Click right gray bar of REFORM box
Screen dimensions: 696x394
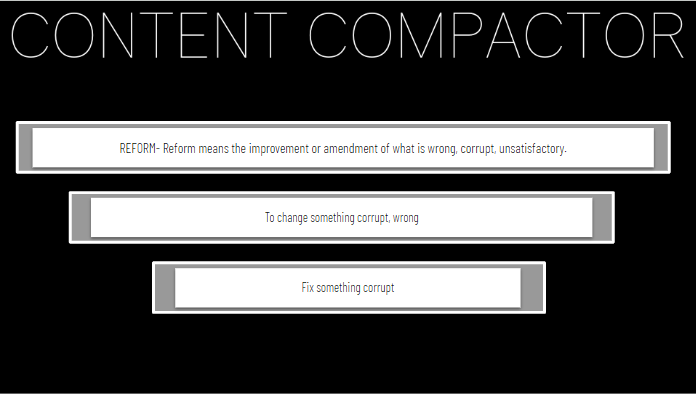[x=662, y=148]
